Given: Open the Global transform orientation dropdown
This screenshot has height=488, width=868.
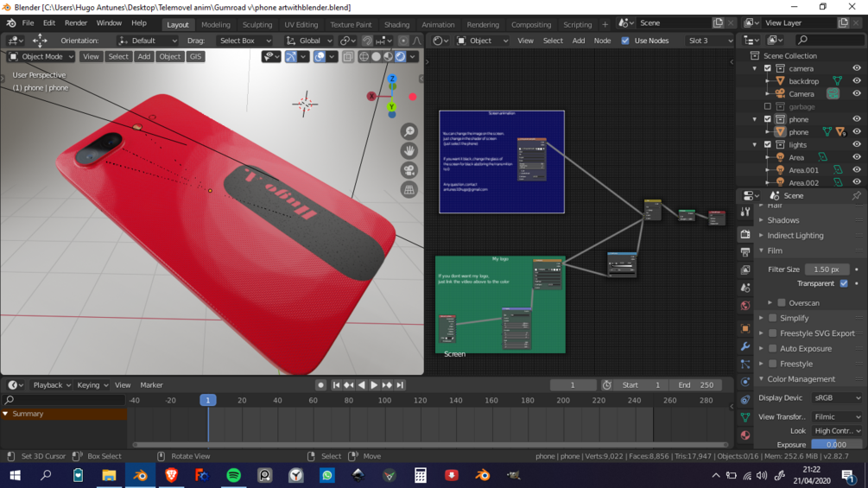Looking at the screenshot, I should [x=309, y=41].
